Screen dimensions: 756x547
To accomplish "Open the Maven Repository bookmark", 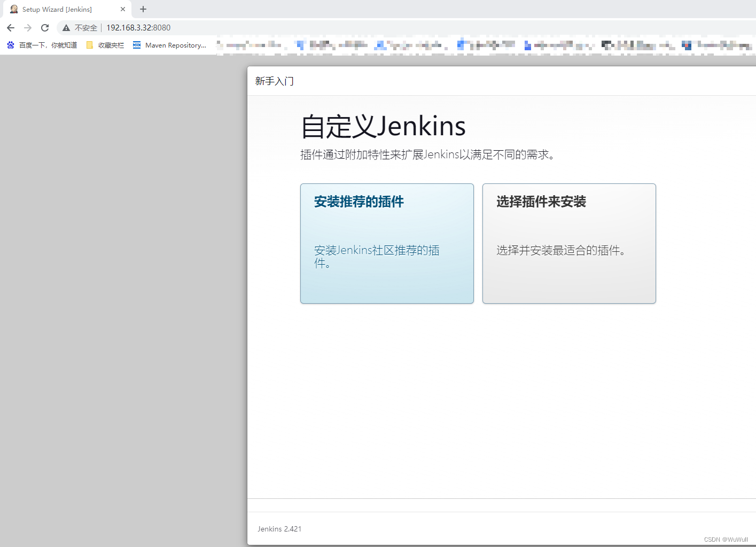I will (x=169, y=45).
